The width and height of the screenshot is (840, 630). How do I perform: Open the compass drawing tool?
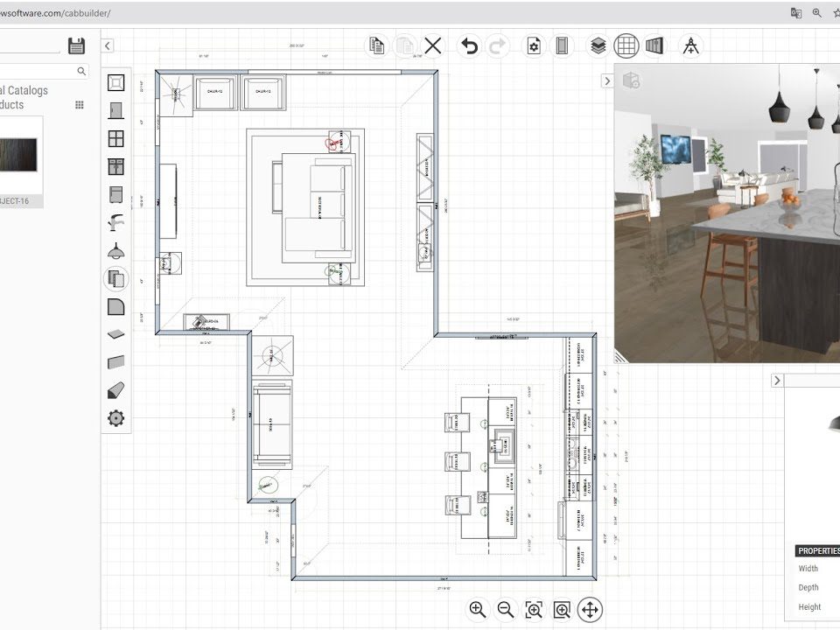[x=691, y=46]
